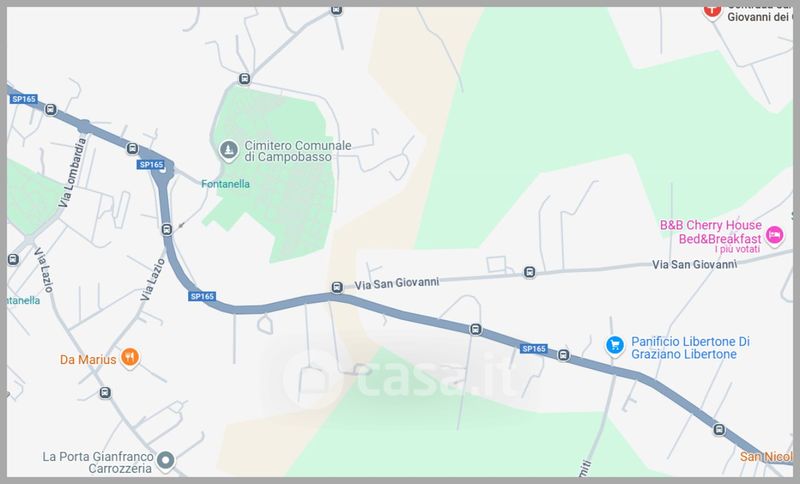Select La Porta Gianfranco Carrozzeria marker

point(165,461)
